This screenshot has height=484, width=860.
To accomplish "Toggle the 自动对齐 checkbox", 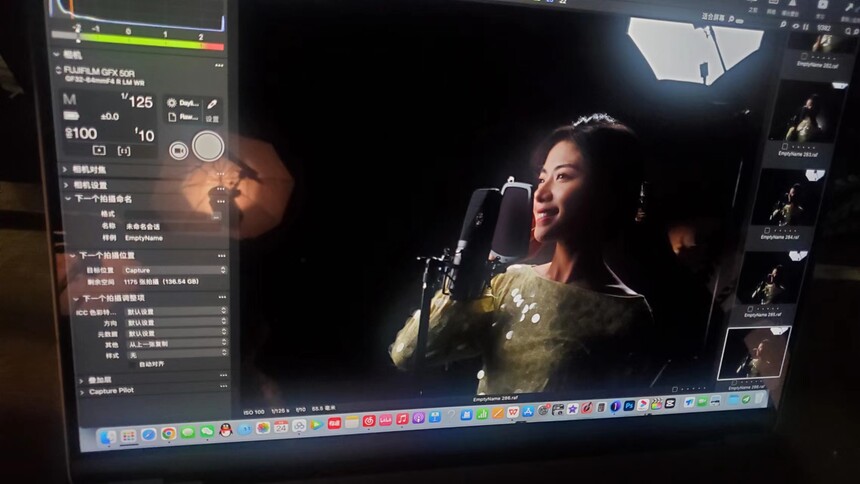I will tap(133, 364).
